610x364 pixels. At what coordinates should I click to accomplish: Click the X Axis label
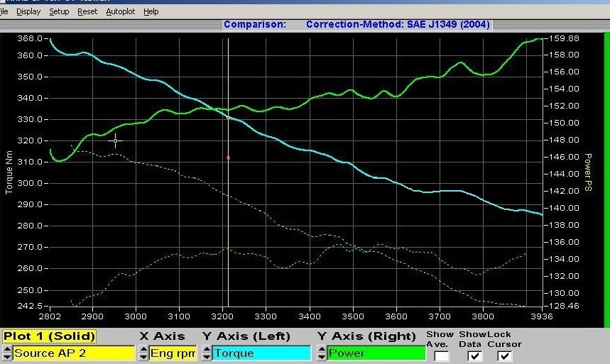(x=162, y=336)
